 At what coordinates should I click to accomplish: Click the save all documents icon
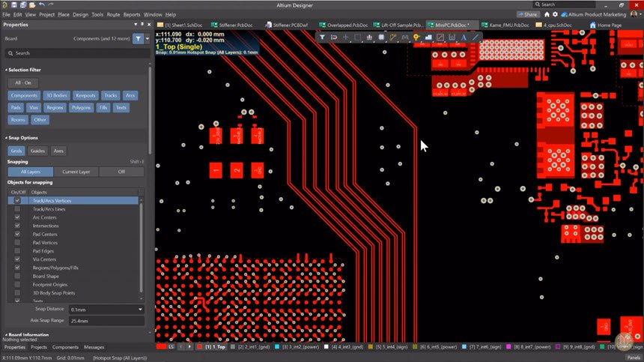click(23, 5)
